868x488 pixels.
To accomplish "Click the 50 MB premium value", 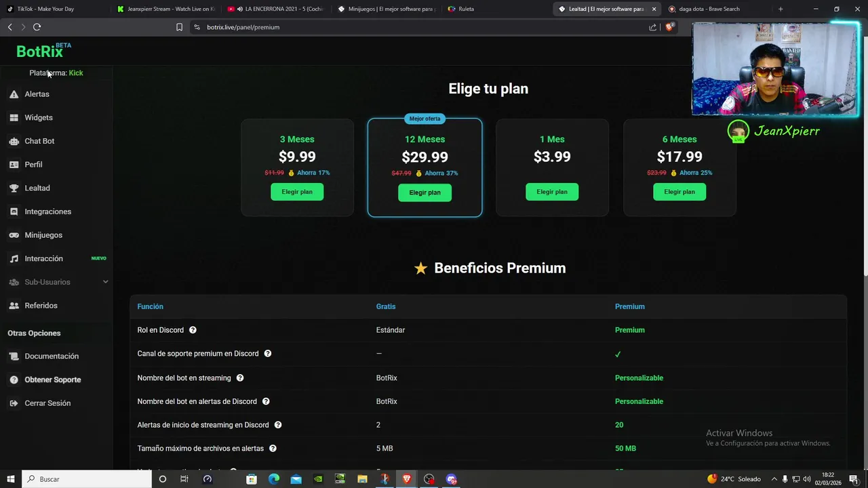I will coord(625,449).
